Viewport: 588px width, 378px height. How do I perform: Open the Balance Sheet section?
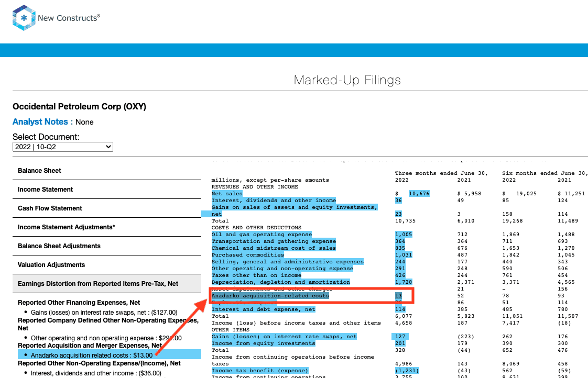click(107, 171)
